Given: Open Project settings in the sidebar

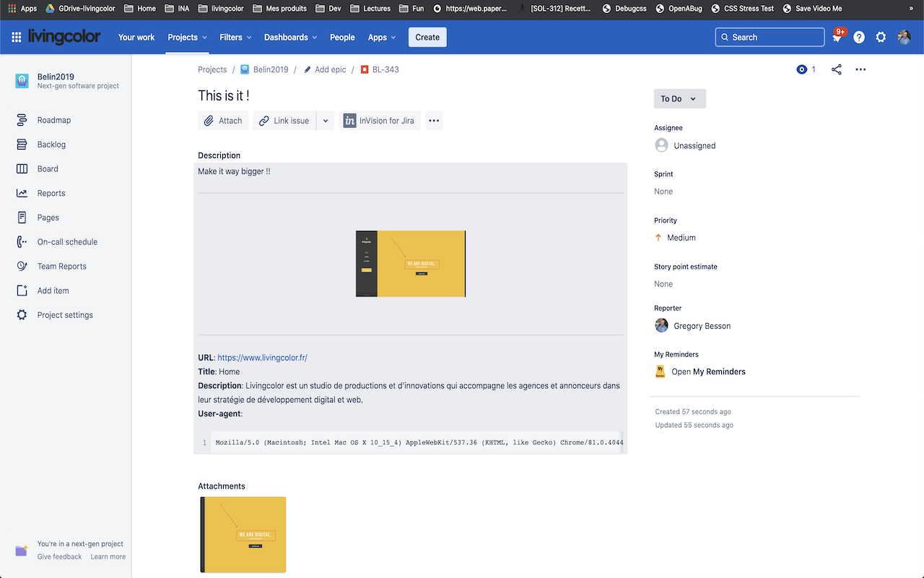Looking at the screenshot, I should click(x=66, y=315).
